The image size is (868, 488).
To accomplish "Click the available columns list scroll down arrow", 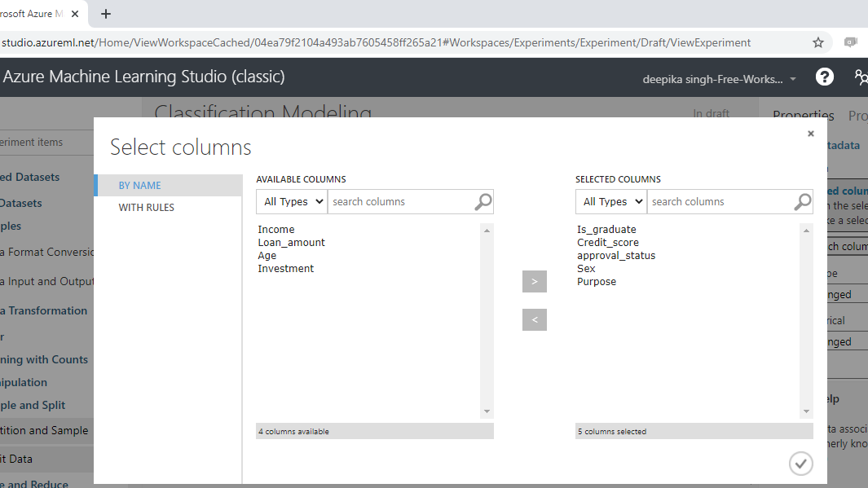I will 487,411.
